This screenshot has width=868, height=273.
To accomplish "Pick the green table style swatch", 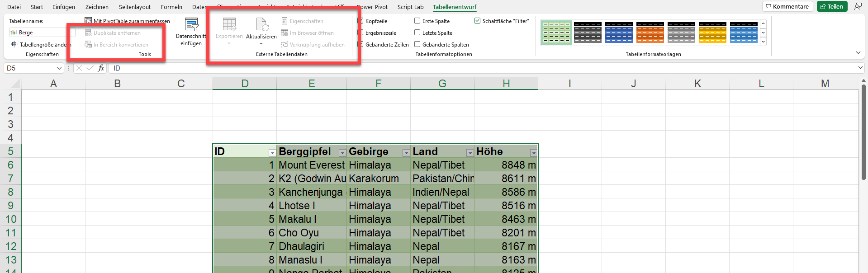I will 556,32.
